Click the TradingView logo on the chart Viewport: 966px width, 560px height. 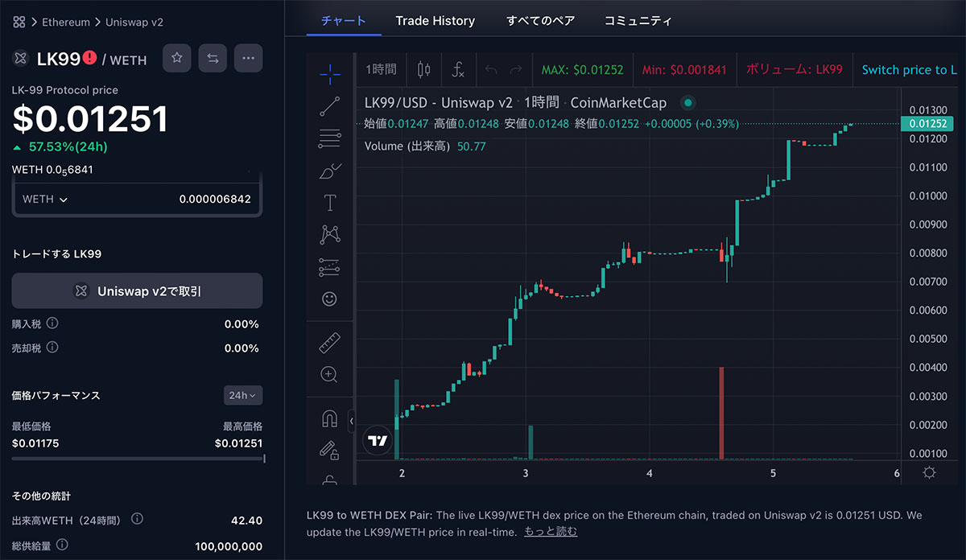pos(377,440)
